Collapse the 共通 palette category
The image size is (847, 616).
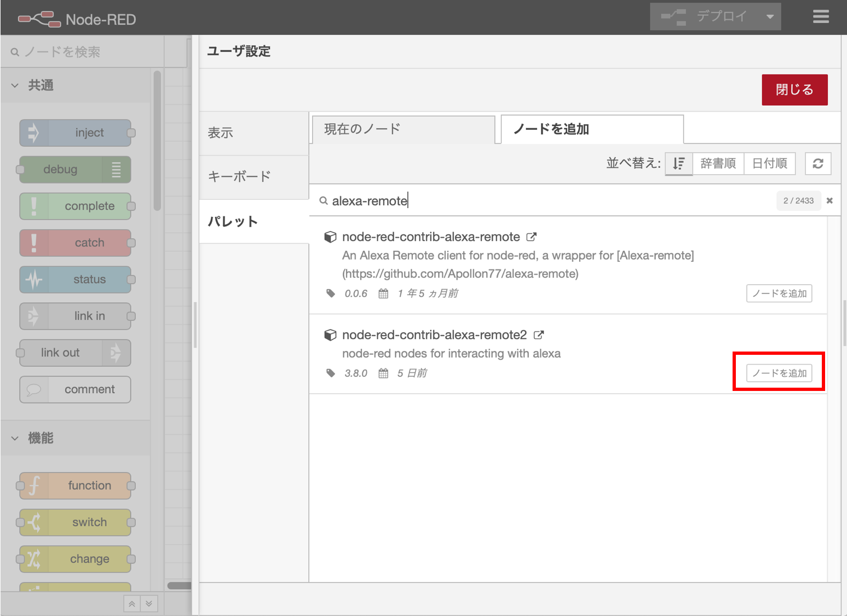click(x=15, y=85)
